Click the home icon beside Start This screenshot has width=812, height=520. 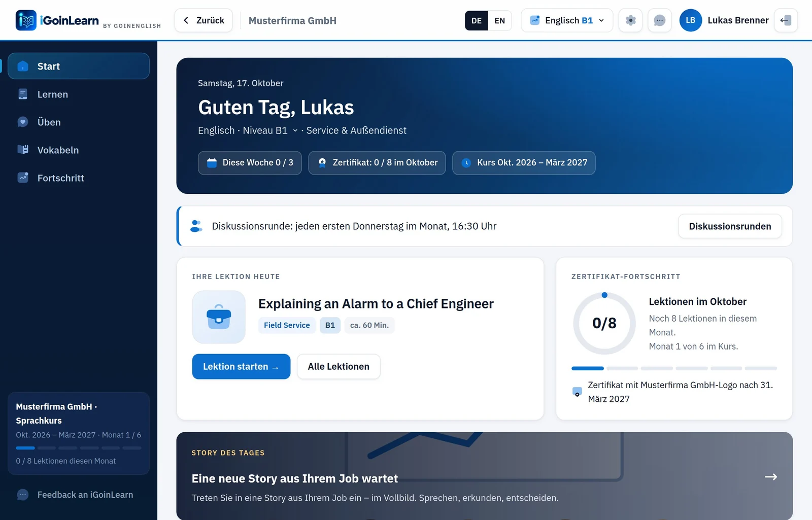point(23,66)
